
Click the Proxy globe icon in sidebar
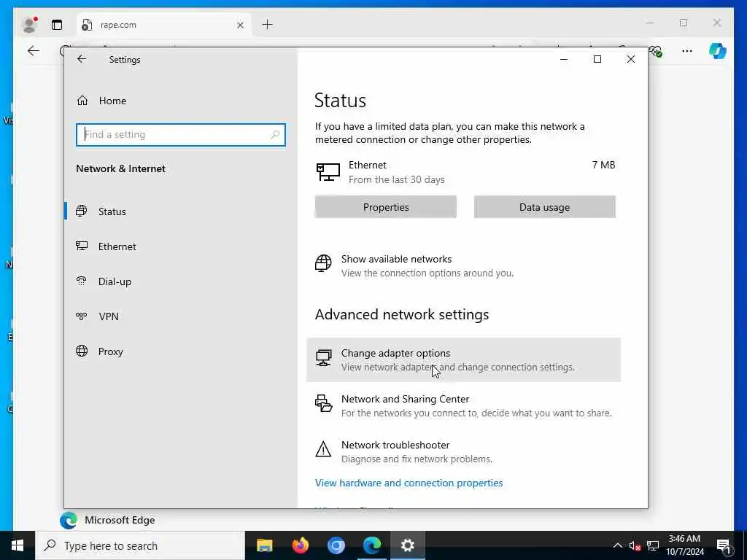82,351
